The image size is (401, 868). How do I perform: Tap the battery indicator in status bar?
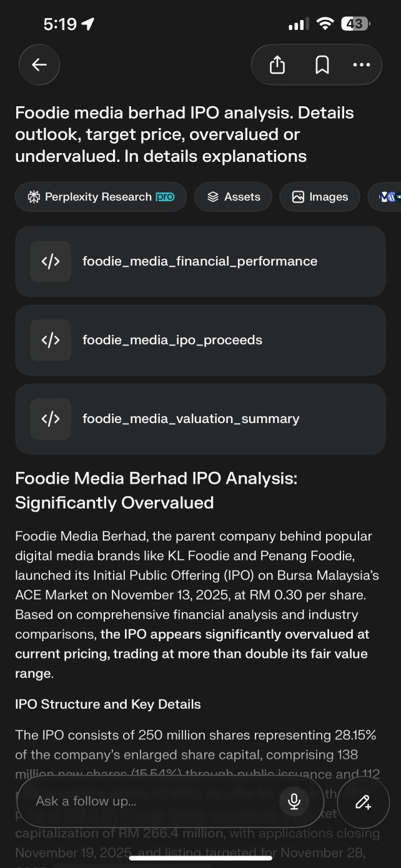(x=355, y=24)
